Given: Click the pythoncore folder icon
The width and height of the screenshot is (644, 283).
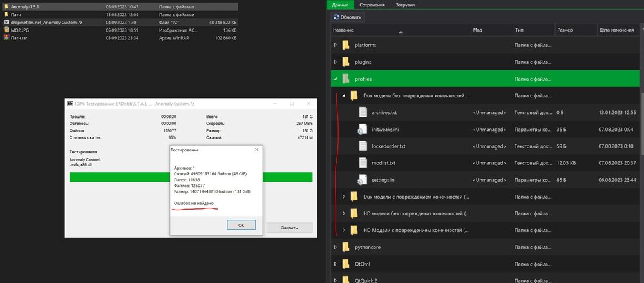Looking at the screenshot, I should pos(346,247).
